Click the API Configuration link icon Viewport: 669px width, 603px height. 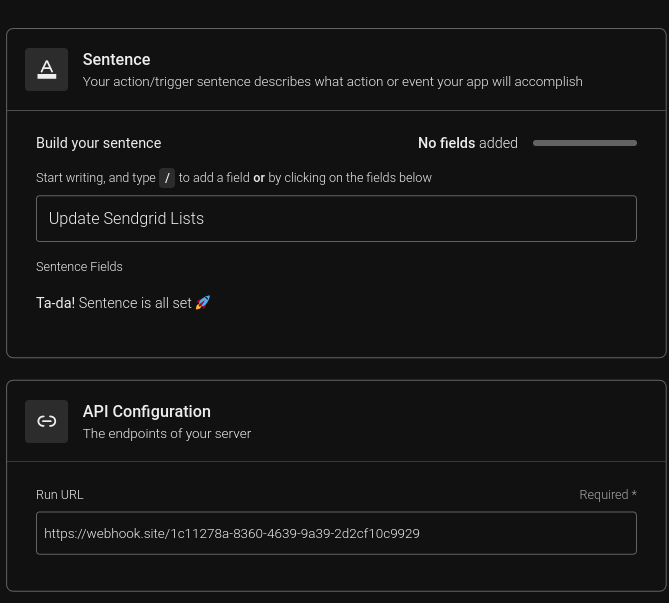click(47, 421)
